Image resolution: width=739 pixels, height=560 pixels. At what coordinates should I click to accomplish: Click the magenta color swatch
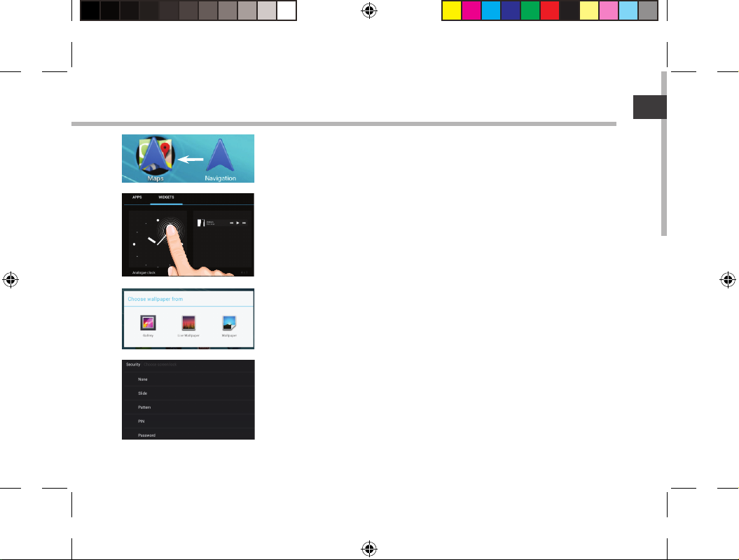pos(471,10)
